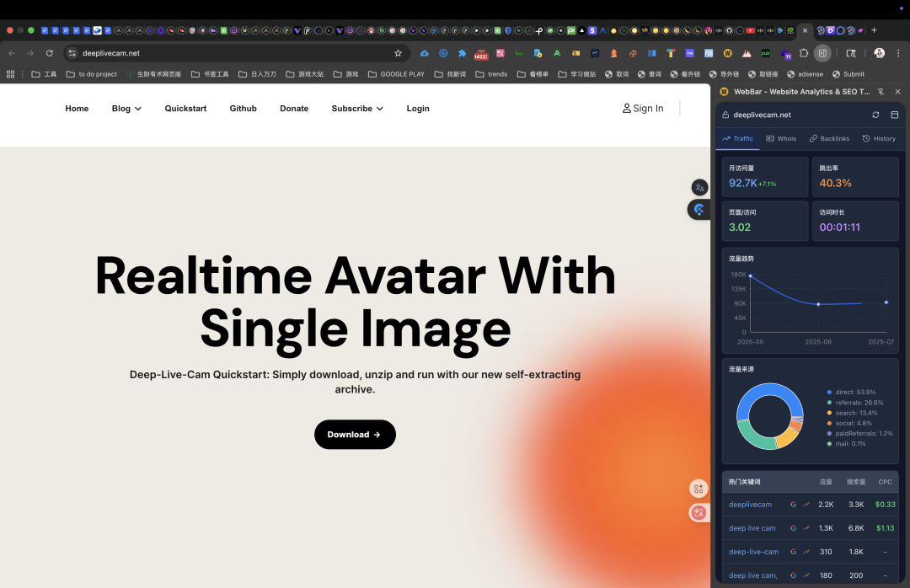The width and height of the screenshot is (910, 588).
Task: Click the panel layout icon beside WebBar refresh
Action: 894,115
